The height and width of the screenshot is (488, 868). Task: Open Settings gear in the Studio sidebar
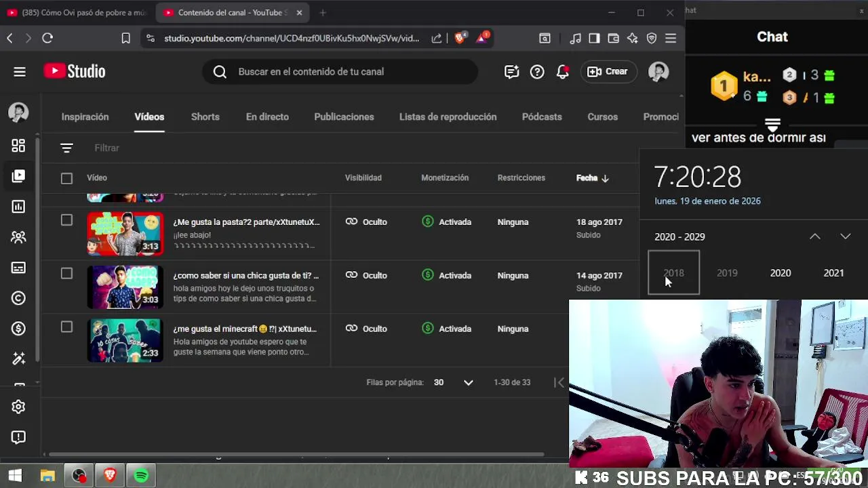coord(18,407)
